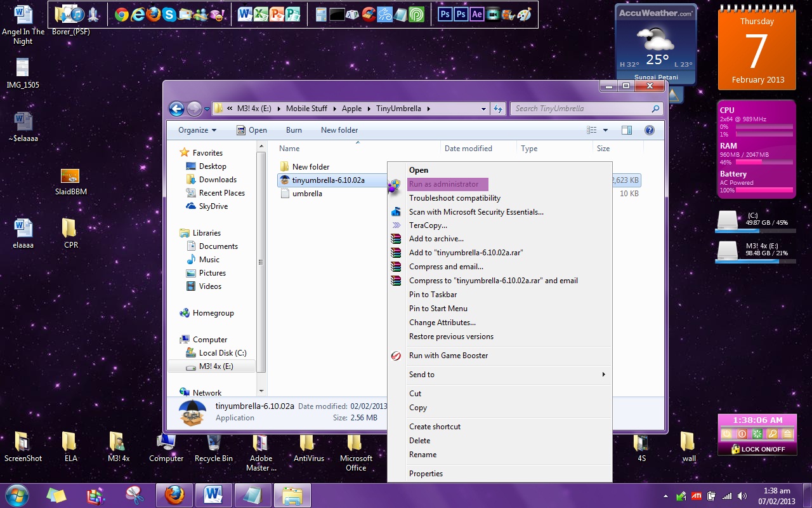This screenshot has width=812, height=508.
Task: Expand the Organize dropdown
Action: pyautogui.click(x=197, y=130)
